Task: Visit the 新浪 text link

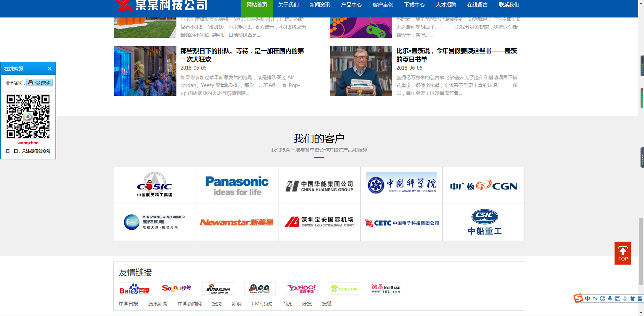Action: 237,304
